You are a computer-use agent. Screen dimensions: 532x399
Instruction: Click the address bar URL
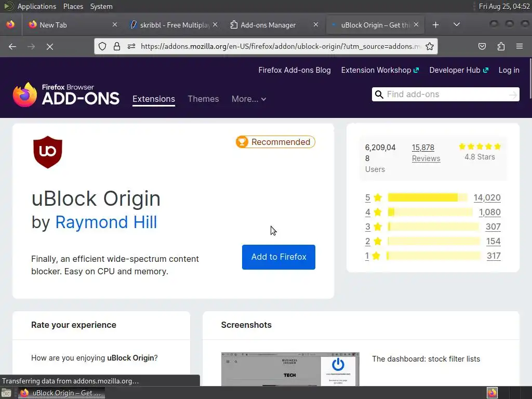click(280, 46)
